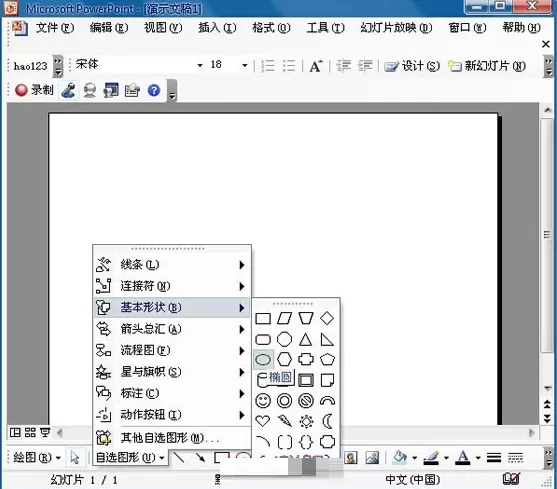The height and width of the screenshot is (489, 557).
Task: Switch to slide sorter view
Action: coord(30,432)
